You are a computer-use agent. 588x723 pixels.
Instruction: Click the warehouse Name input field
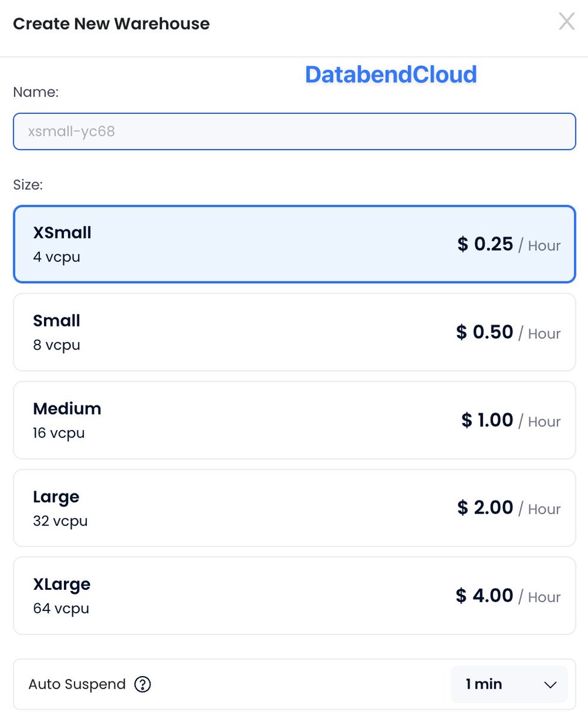point(294,131)
